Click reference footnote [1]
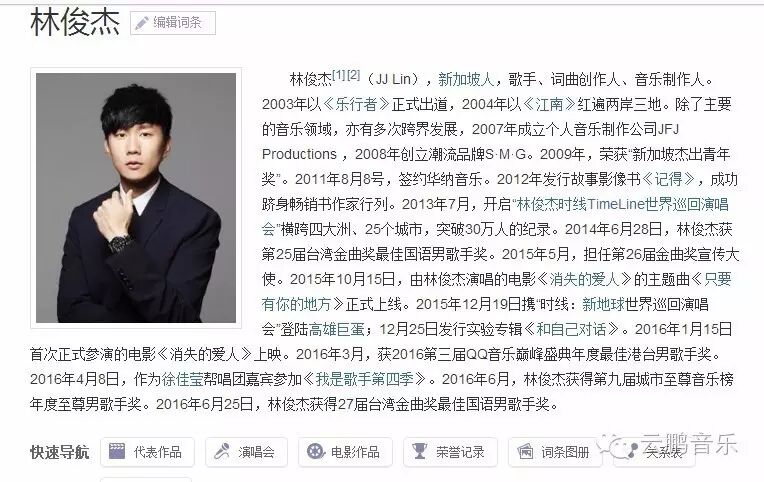This screenshot has height=482, width=764. pyautogui.click(x=339, y=75)
